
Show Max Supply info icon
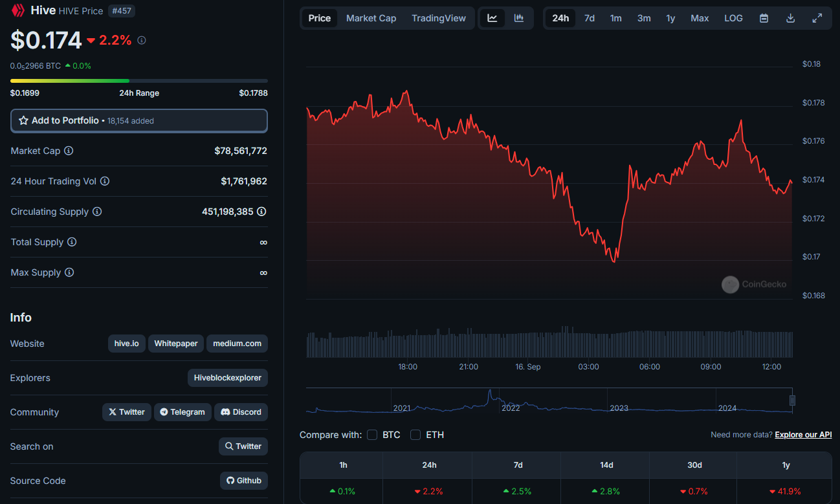pos(69,272)
